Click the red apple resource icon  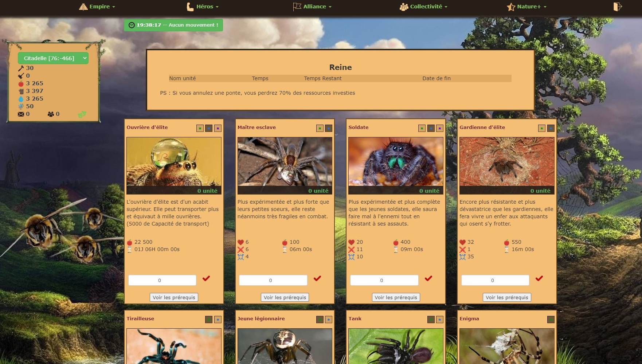pos(21,83)
